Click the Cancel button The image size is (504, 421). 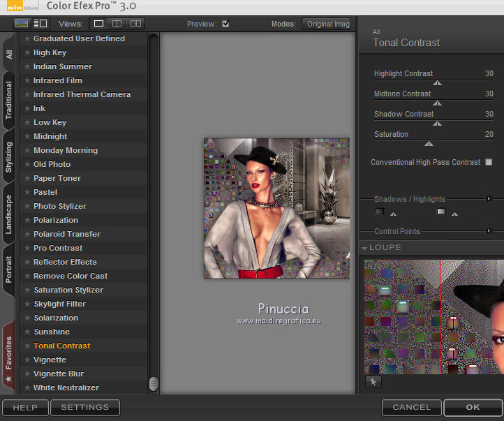411,407
